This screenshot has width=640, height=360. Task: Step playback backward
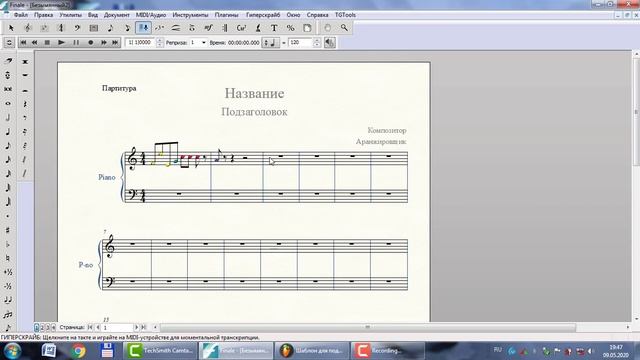35,42
